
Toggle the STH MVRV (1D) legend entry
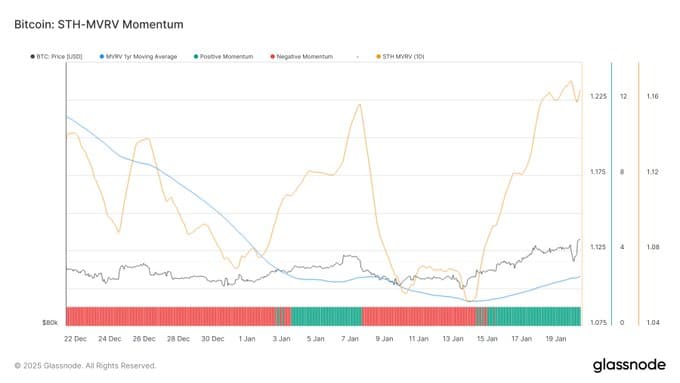400,56
